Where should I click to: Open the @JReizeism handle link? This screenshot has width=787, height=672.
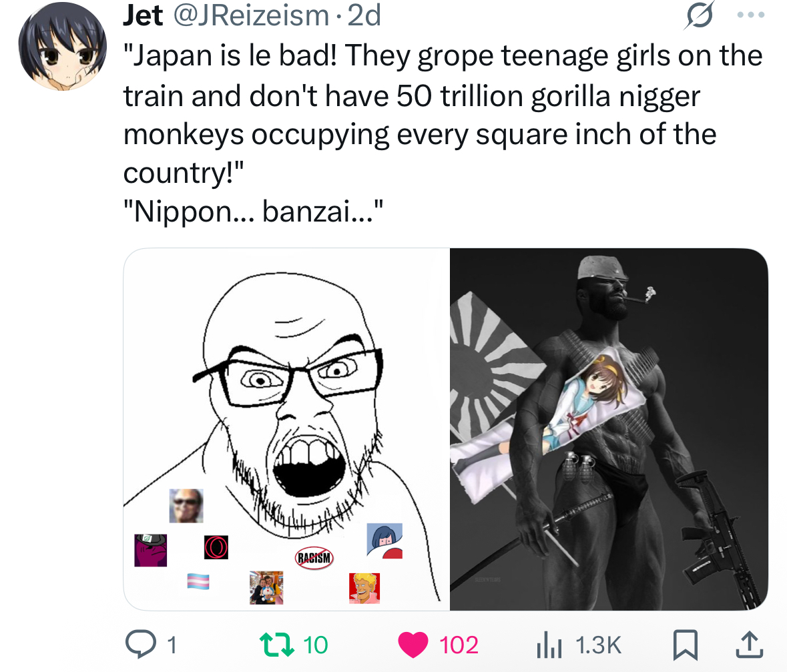tap(252, 15)
